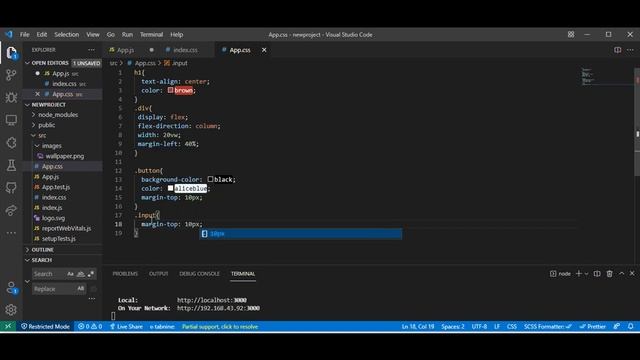The height and width of the screenshot is (360, 640).
Task: Open black color swatch picker
Action: tap(210, 179)
